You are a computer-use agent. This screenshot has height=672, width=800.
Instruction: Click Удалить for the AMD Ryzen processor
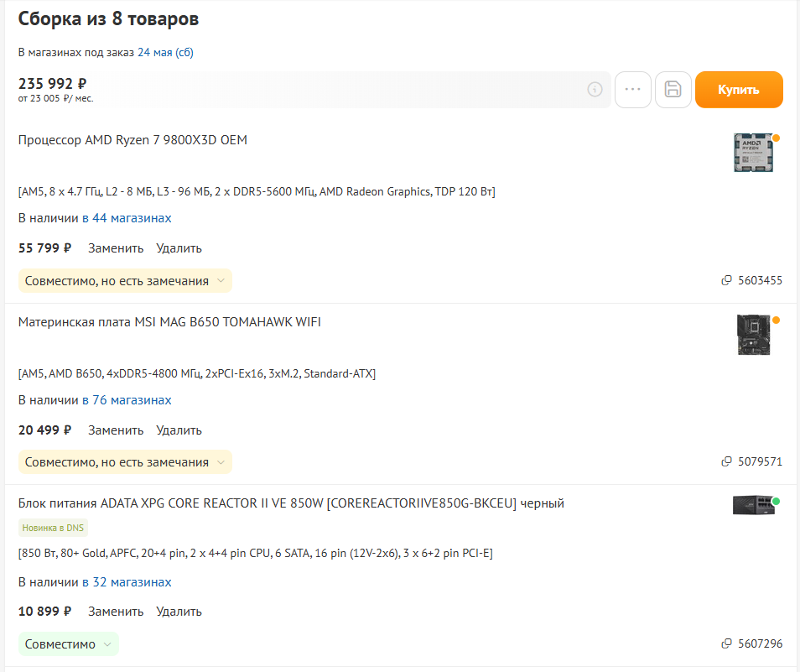click(x=179, y=248)
